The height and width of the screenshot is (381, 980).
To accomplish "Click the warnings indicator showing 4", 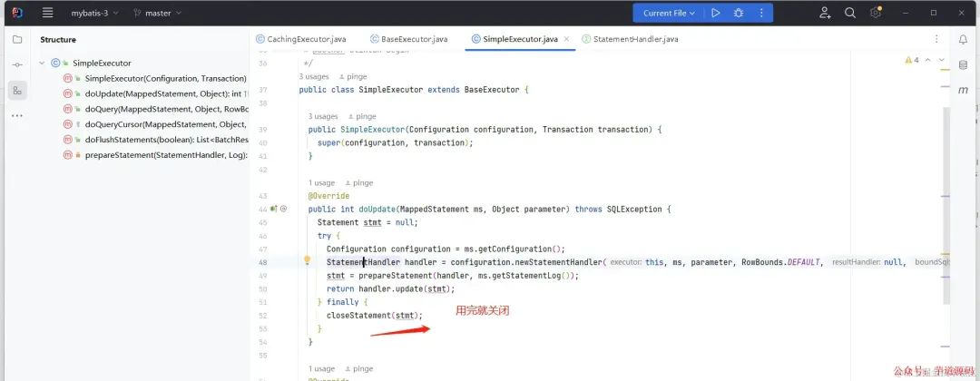I will (912, 60).
